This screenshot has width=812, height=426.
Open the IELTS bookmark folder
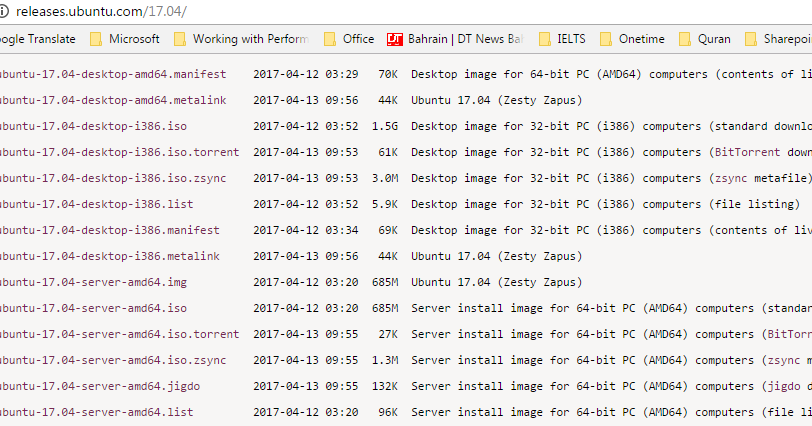click(562, 39)
